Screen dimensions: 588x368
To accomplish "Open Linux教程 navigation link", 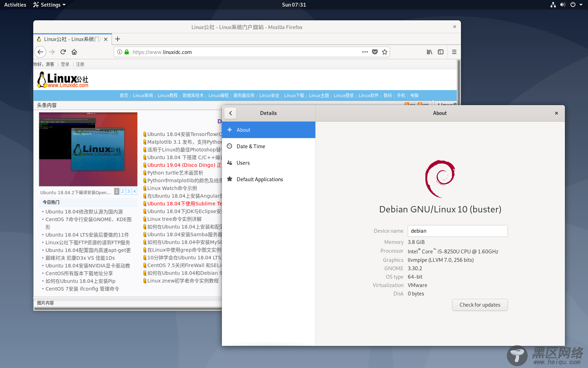I will pos(168,95).
